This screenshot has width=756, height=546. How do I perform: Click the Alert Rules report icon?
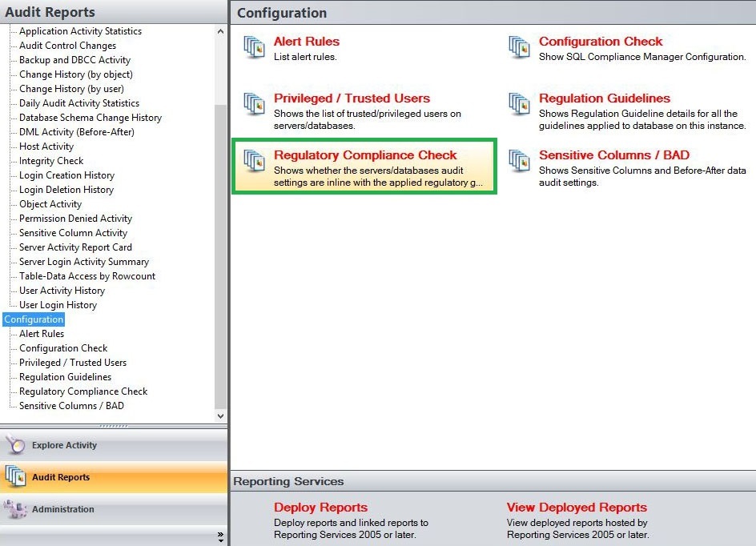tap(254, 47)
